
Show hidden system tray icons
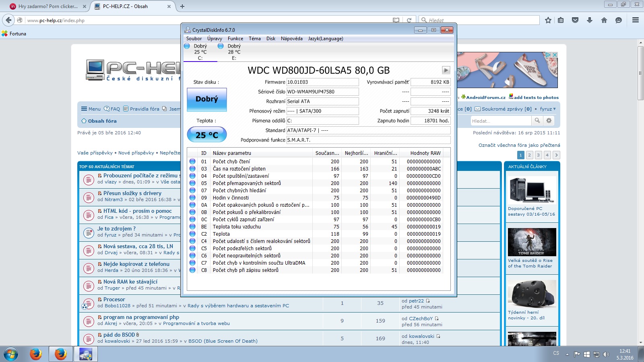tap(567, 354)
